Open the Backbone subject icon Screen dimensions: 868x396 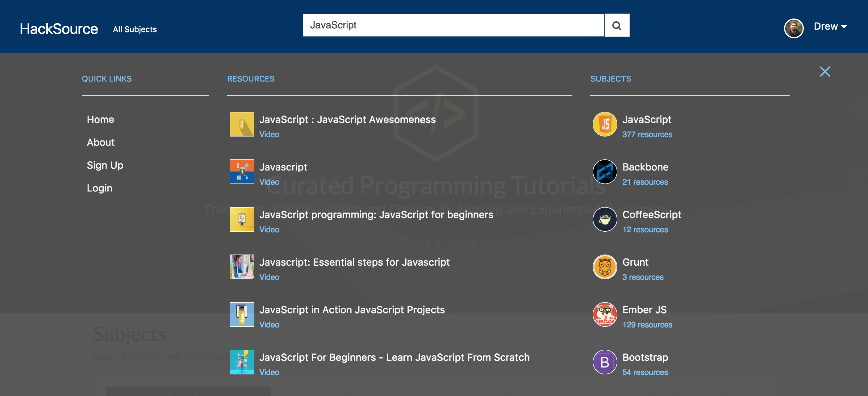coord(604,172)
